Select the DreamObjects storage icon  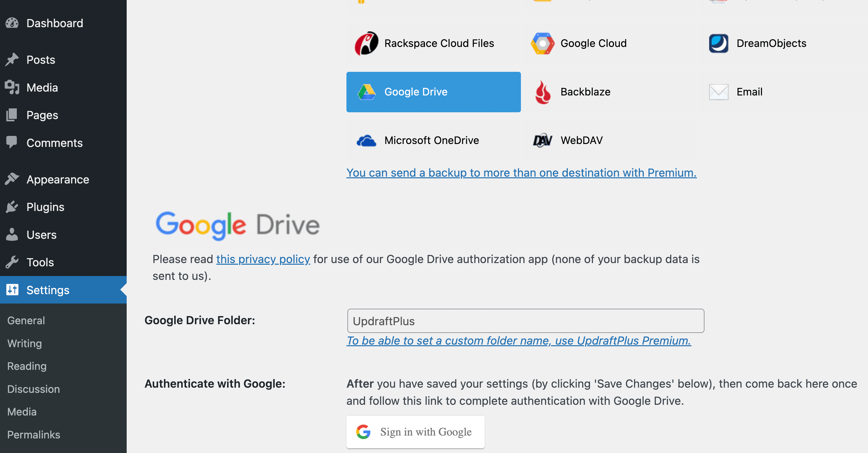click(x=718, y=43)
